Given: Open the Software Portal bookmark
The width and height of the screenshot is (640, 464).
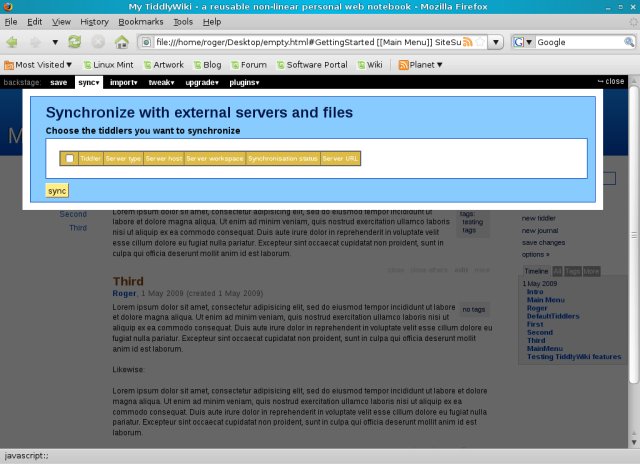Looking at the screenshot, I should tap(312, 65).
